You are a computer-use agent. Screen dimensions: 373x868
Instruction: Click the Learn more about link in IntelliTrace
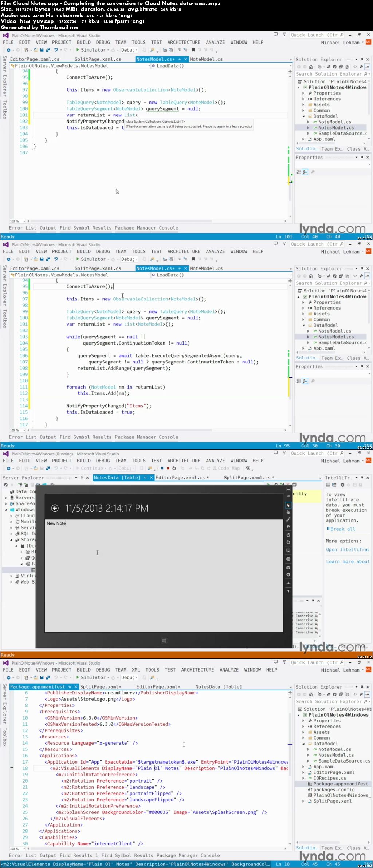348,561
